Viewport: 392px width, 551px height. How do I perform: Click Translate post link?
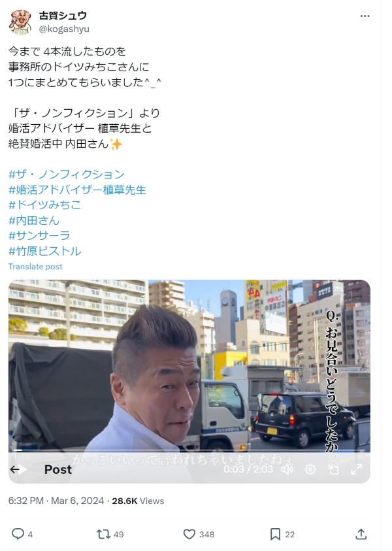tap(35, 267)
